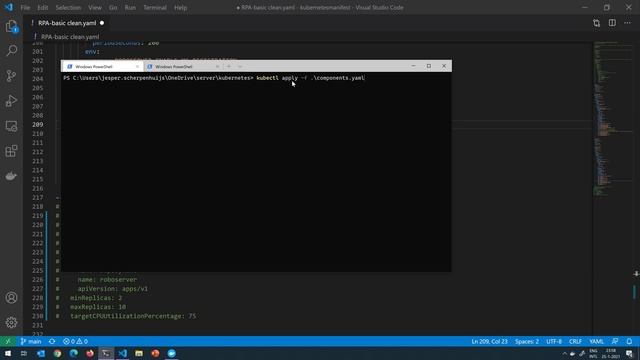Open notifications bell in status bar
Image resolution: width=640 pixels, height=360 pixels.
pos(629,341)
